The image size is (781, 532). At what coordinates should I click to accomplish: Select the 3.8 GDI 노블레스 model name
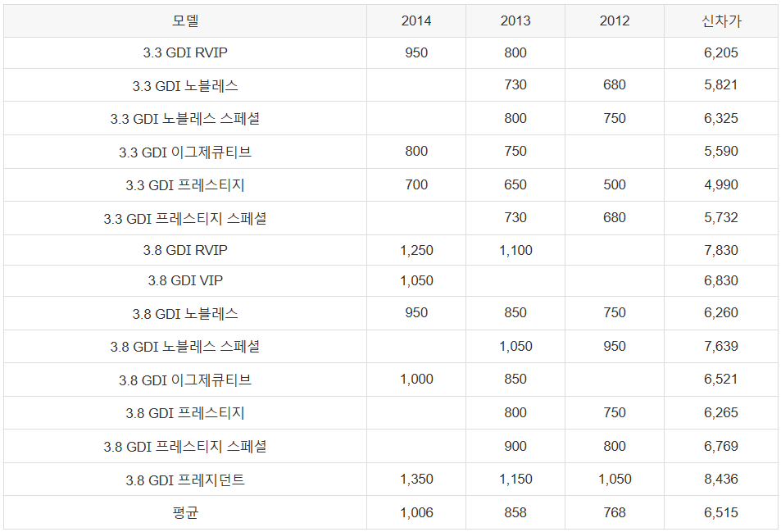click(x=184, y=314)
